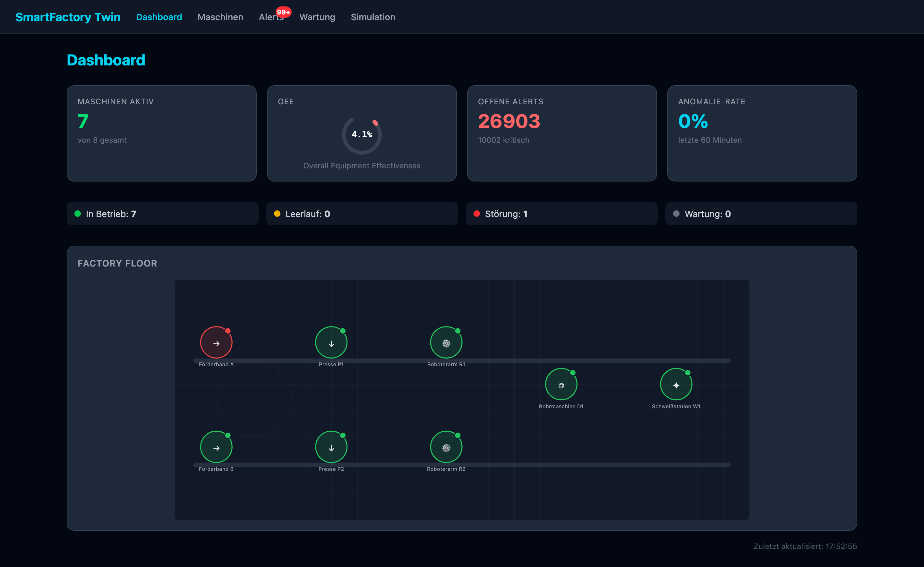Click the Förderband B arrow icon
This screenshot has width=924, height=567.
pos(216,447)
